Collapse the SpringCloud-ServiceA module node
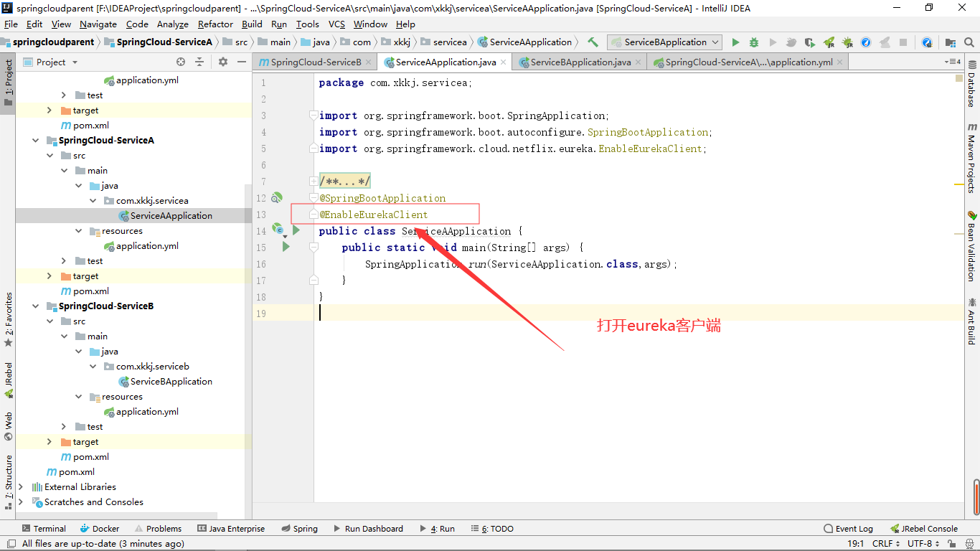 (35, 141)
